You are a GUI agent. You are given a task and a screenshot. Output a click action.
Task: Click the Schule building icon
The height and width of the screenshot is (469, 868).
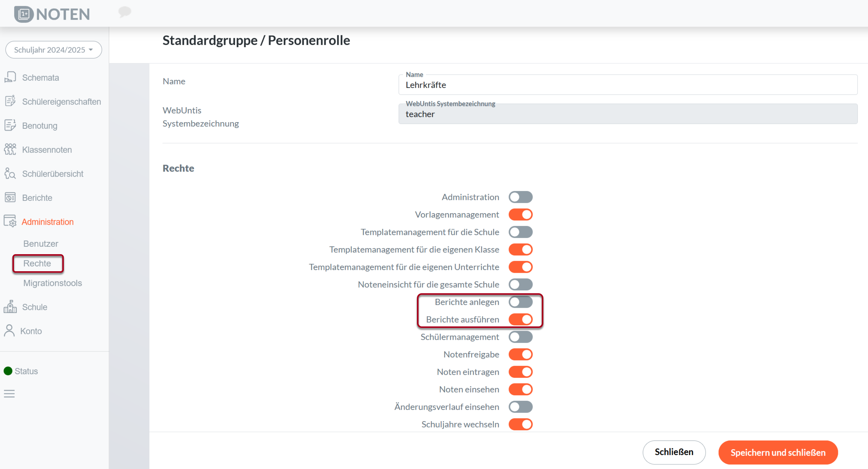pos(10,307)
